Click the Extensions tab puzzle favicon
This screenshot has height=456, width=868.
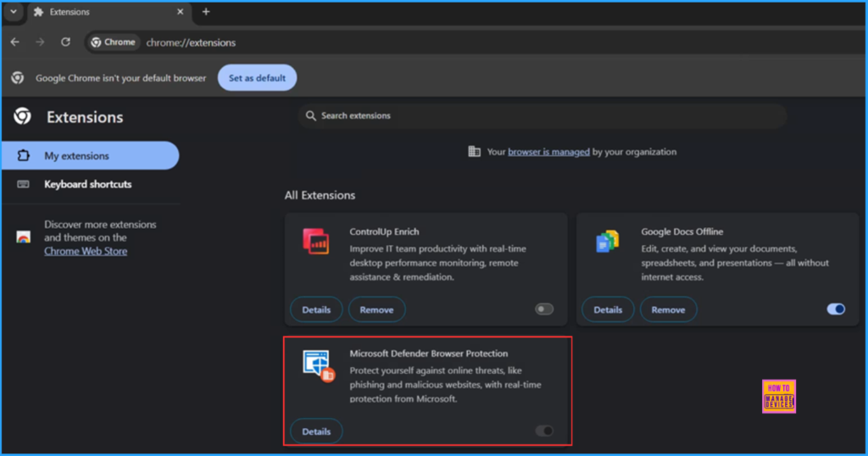[x=38, y=12]
